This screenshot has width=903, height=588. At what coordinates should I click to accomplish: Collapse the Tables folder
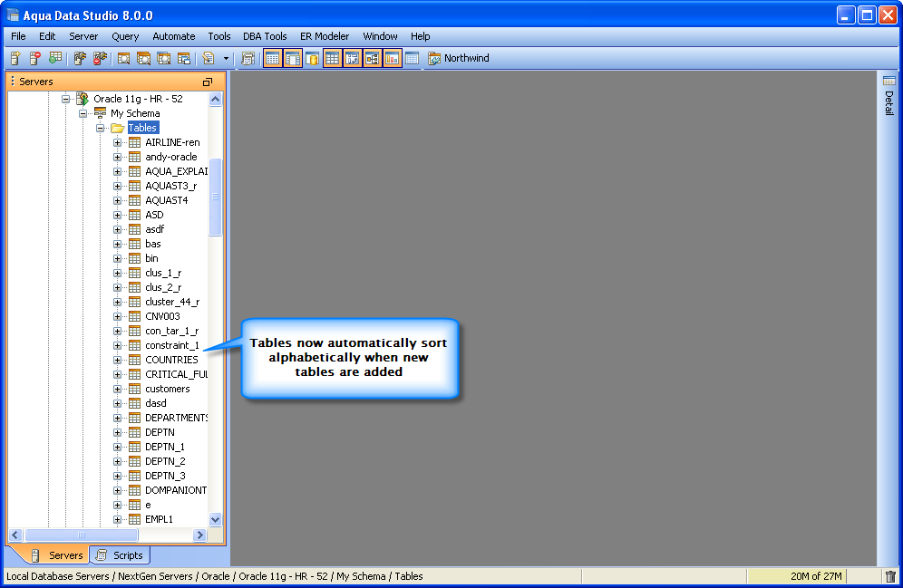101,128
